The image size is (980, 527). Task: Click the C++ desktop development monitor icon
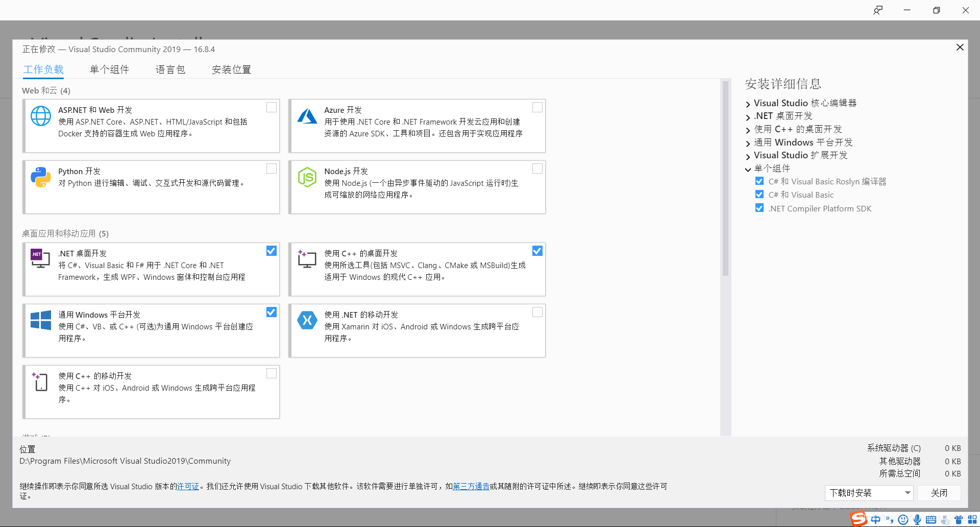(x=307, y=259)
